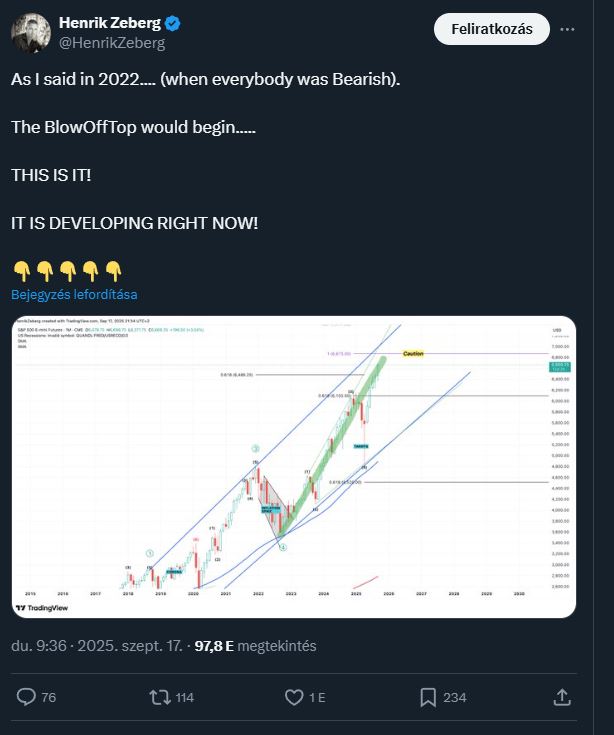Click the 1 E likes count
The height and width of the screenshot is (735, 614).
(x=317, y=698)
